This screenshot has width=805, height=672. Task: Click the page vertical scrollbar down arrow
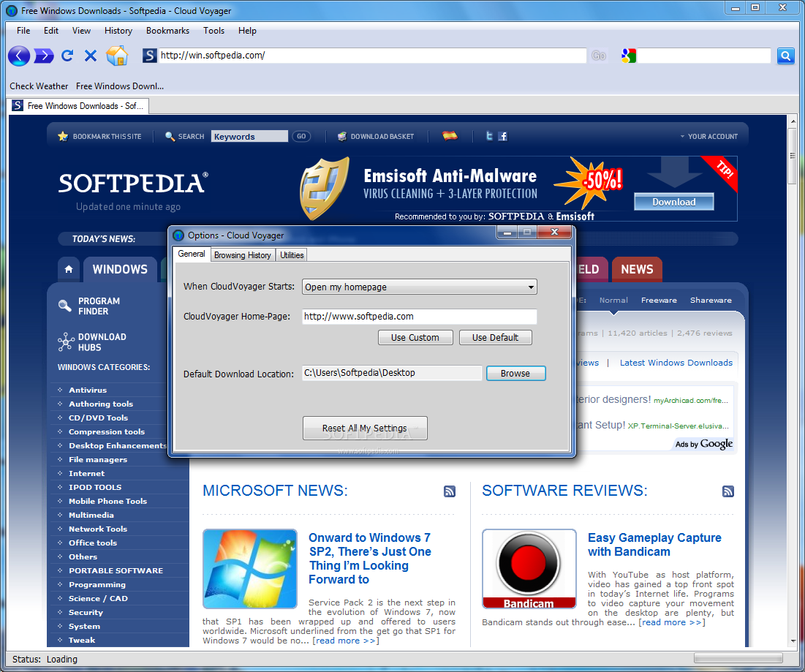click(x=793, y=641)
